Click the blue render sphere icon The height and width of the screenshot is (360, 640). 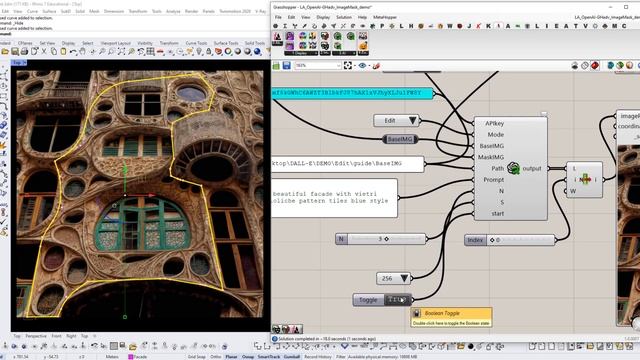pyautogui.click(x=258, y=52)
